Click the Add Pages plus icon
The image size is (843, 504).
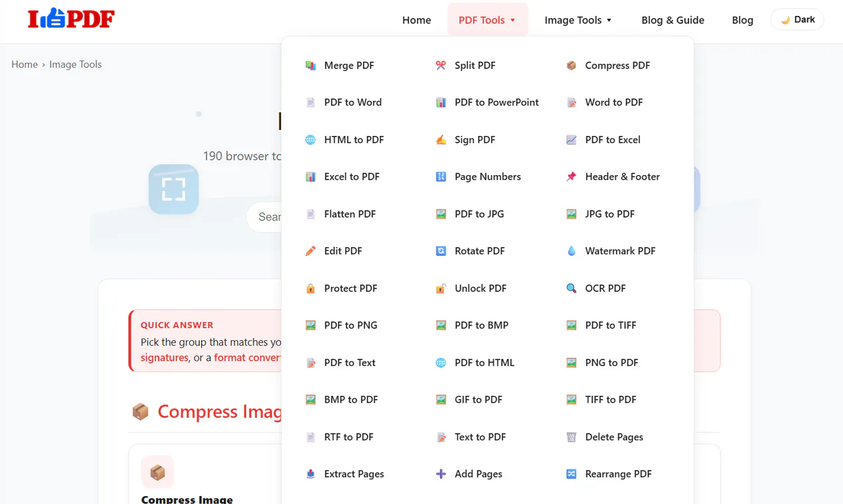click(x=441, y=474)
